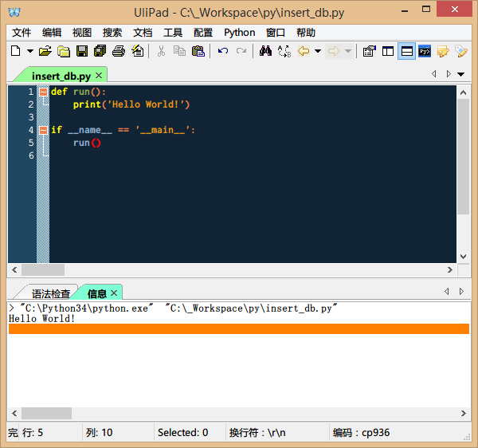Collapse the 'if __name__' fold marker

pyautogui.click(x=43, y=130)
